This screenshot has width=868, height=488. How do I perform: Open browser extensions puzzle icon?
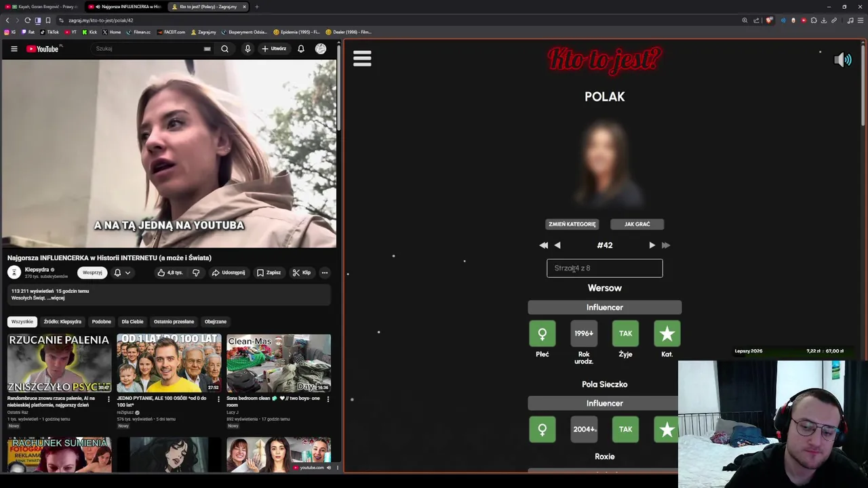(814, 20)
